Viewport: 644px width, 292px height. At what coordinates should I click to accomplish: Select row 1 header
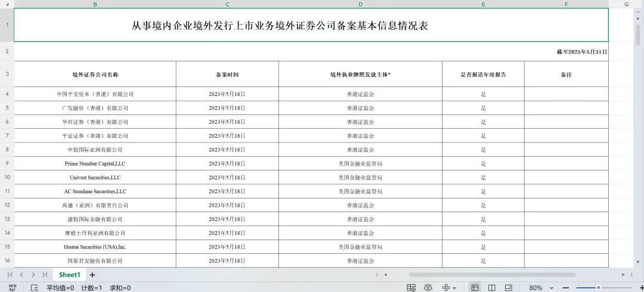[7, 25]
